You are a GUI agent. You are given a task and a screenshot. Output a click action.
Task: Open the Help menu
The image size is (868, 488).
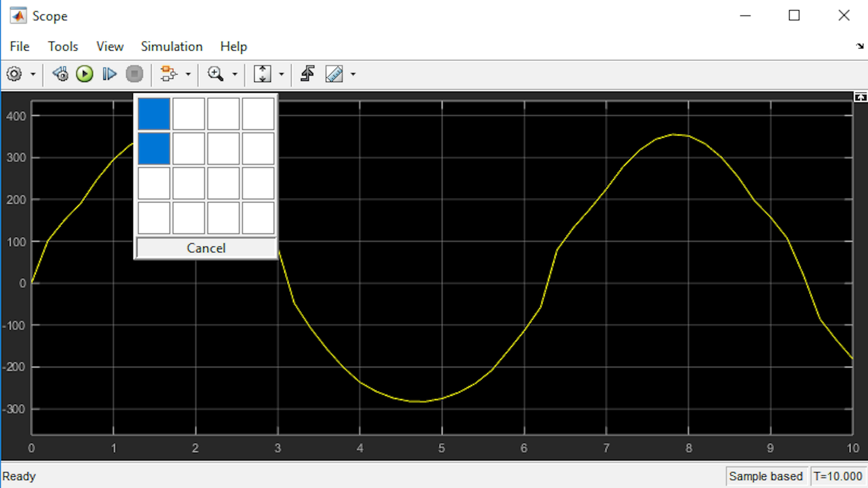(233, 46)
